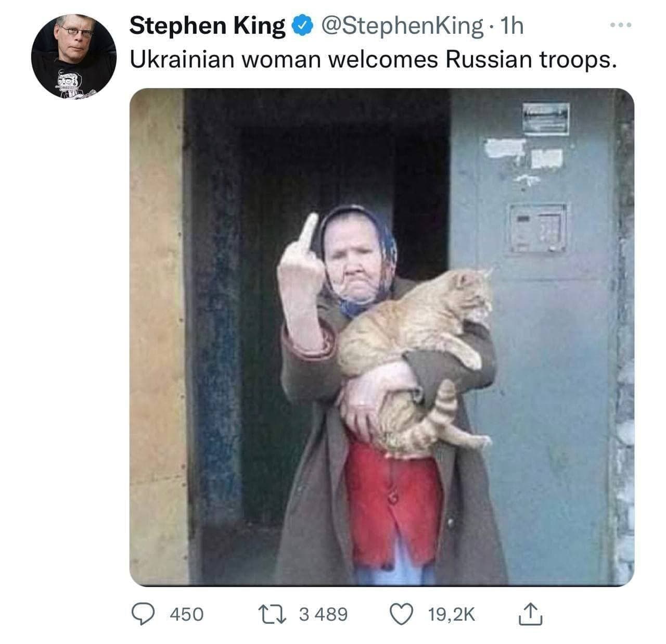Show the 3 489 retweets count
Image resolution: width=666 pixels, height=644 pixels.
(x=323, y=614)
